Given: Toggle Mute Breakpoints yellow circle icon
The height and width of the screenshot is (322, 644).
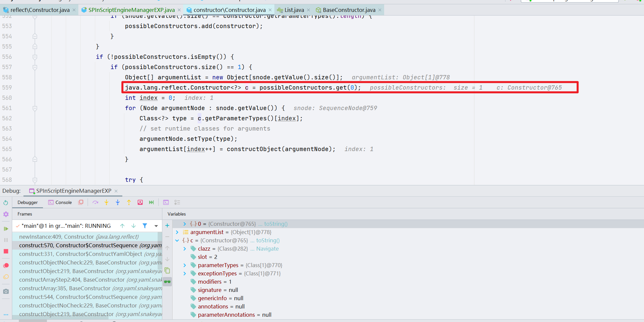Looking at the screenshot, I should (x=6, y=277).
